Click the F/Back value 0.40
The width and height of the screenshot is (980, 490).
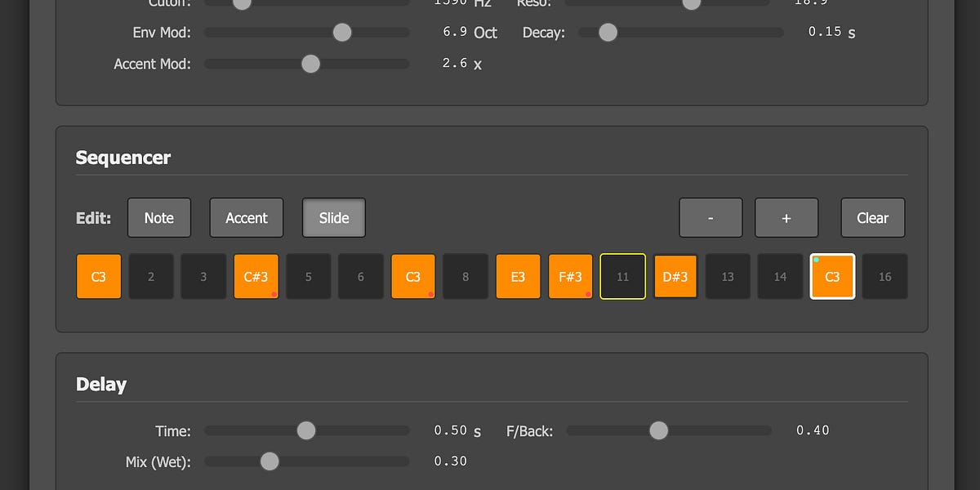tap(813, 430)
